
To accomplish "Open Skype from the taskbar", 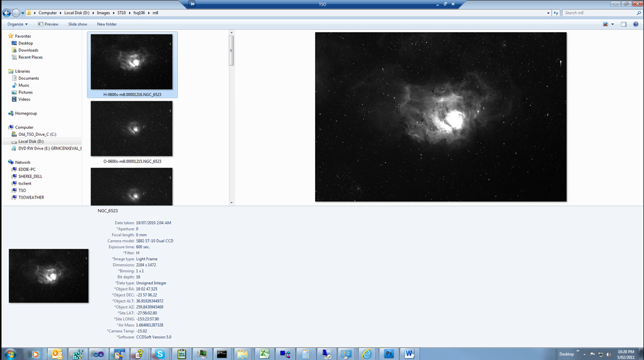I will [x=160, y=354].
